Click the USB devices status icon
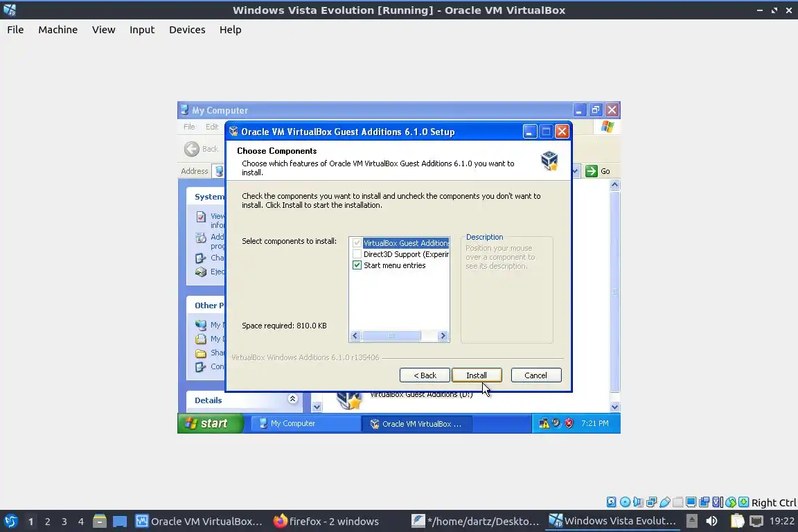This screenshot has height=532, width=798. [665, 502]
